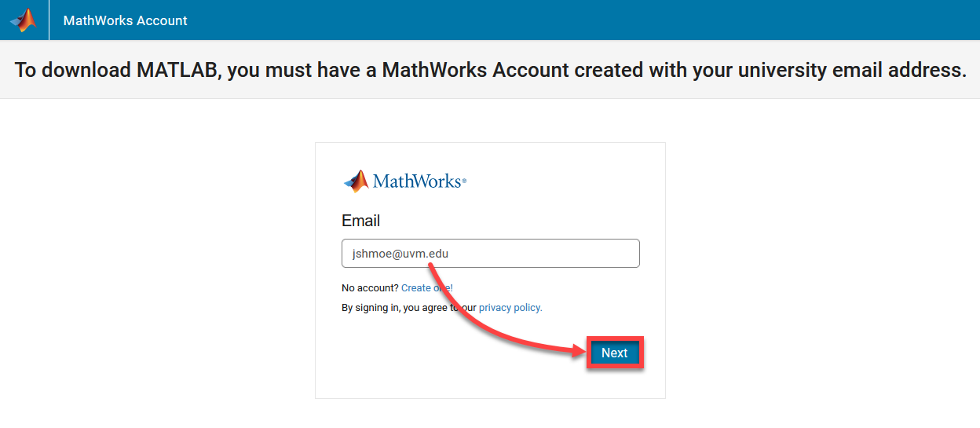Viewport: 980px width, 428px height.
Task: Submit the email with the Next button
Action: [615, 353]
